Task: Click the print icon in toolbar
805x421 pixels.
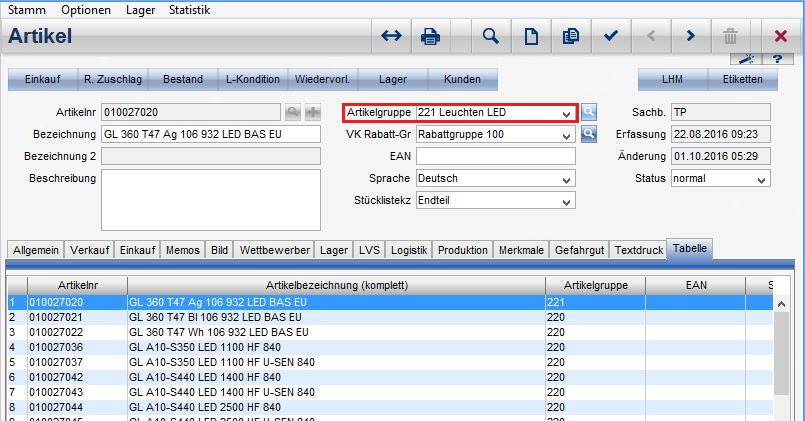Action: pos(431,36)
